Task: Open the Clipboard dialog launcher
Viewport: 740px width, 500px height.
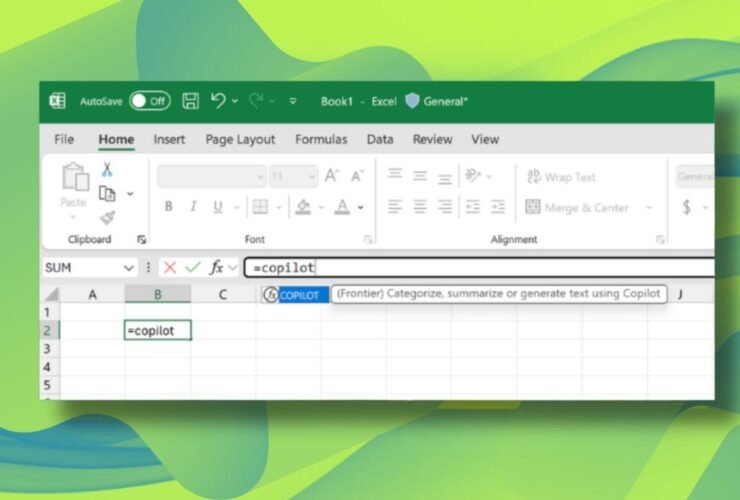Action: [141, 240]
